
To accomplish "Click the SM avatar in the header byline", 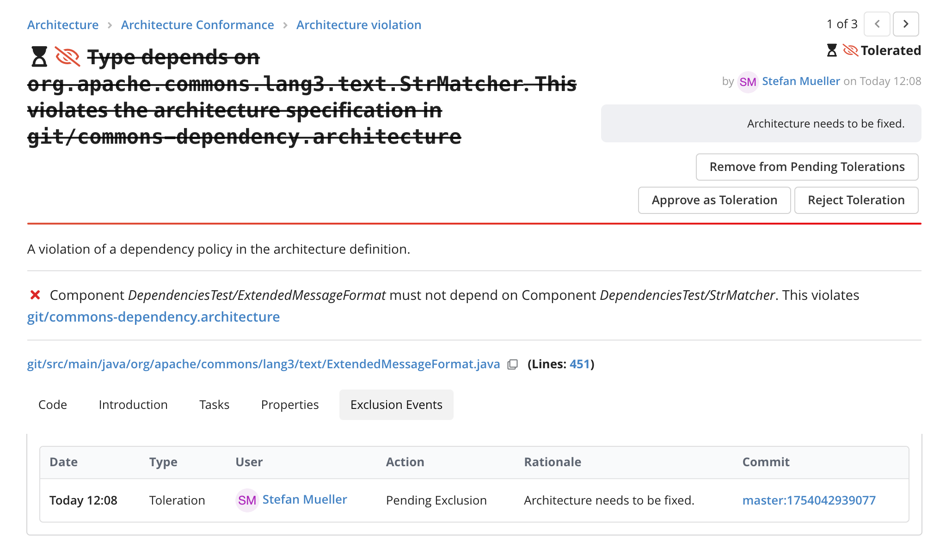I will tap(748, 82).
